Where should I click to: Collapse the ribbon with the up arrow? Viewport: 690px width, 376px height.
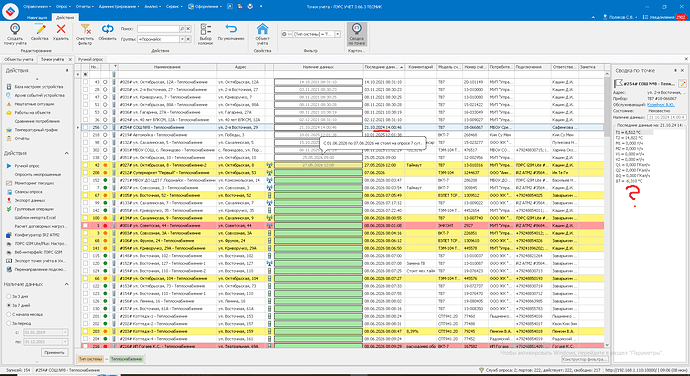[x=593, y=17]
